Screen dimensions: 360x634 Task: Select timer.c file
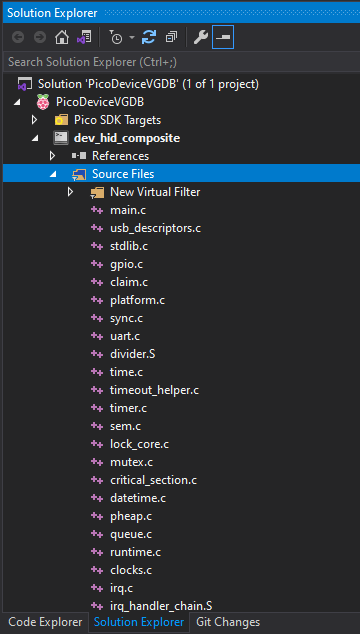[x=128, y=408]
